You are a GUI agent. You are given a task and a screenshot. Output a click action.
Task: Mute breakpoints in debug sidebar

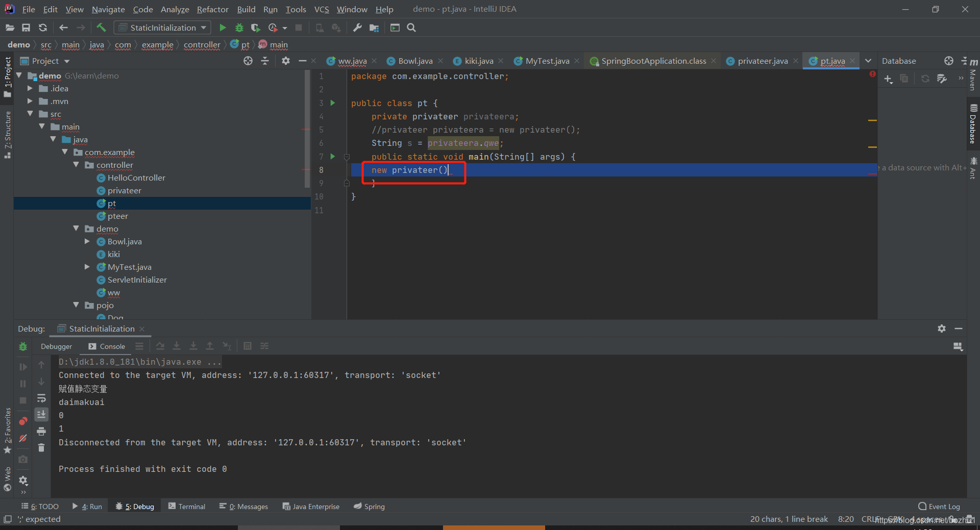tap(23, 438)
